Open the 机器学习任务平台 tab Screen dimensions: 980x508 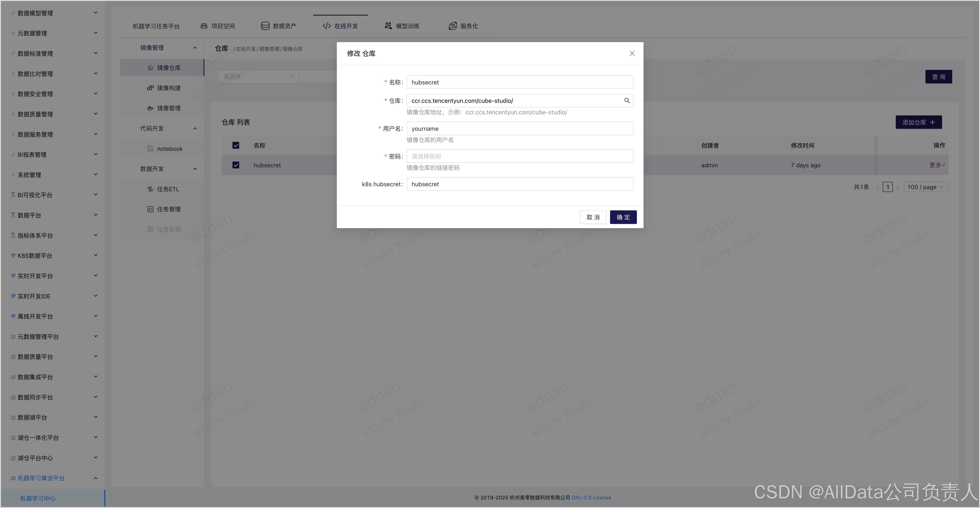(x=156, y=26)
